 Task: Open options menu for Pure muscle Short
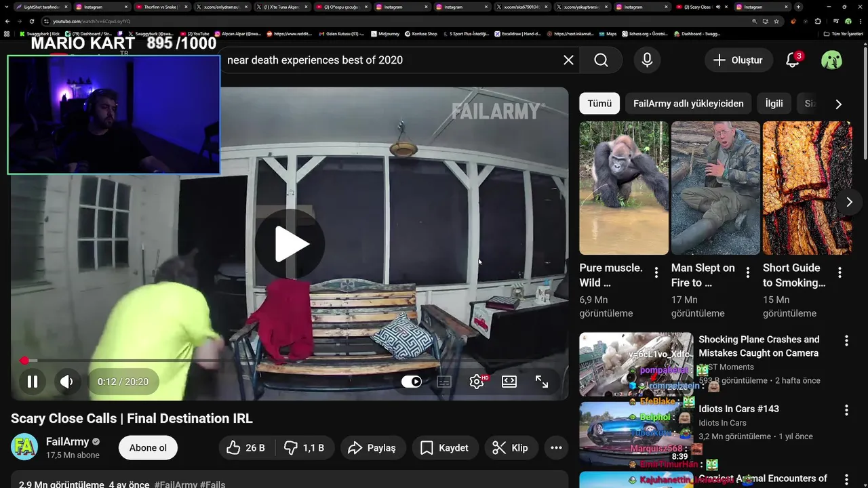656,272
